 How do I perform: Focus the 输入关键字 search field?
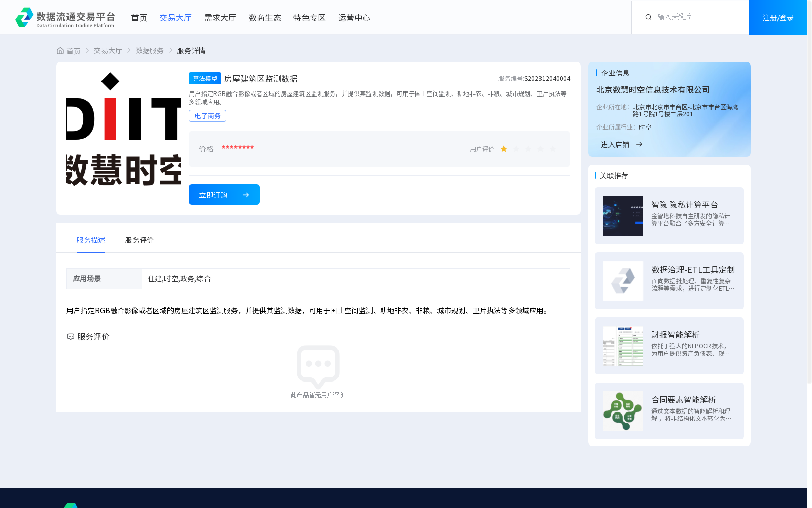click(698, 17)
